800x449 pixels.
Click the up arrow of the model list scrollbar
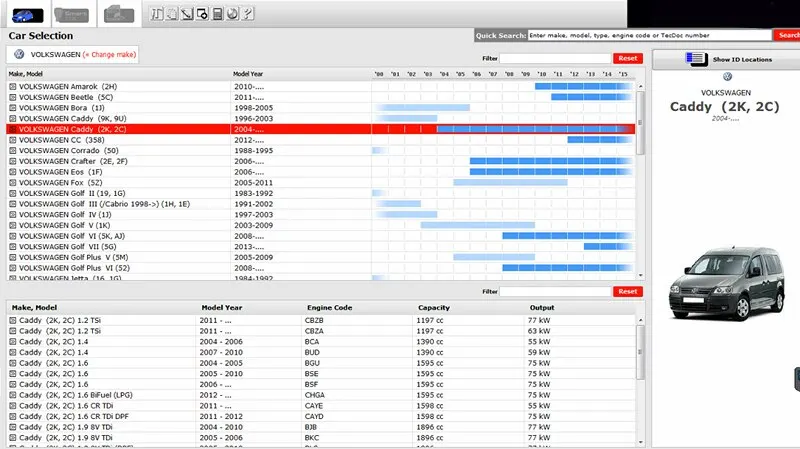click(640, 87)
